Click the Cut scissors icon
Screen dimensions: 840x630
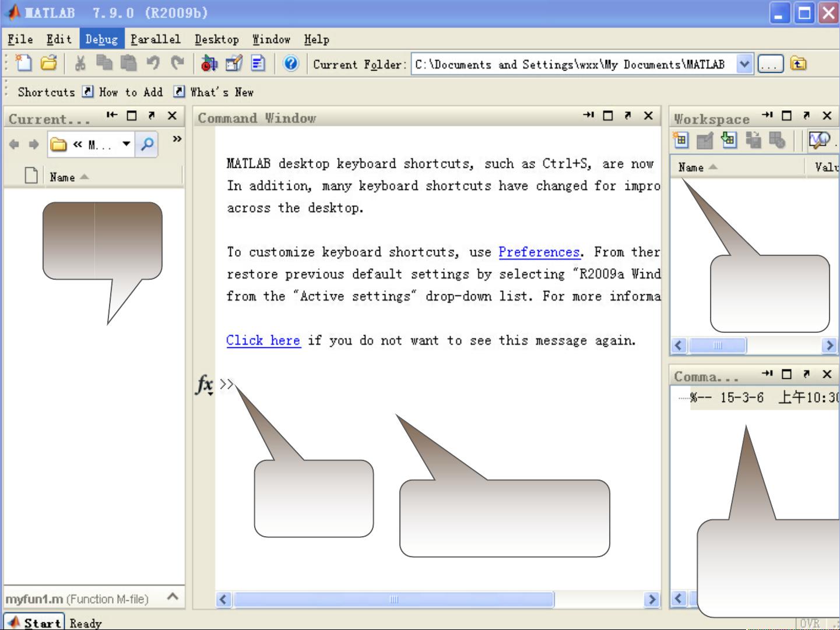tap(80, 63)
